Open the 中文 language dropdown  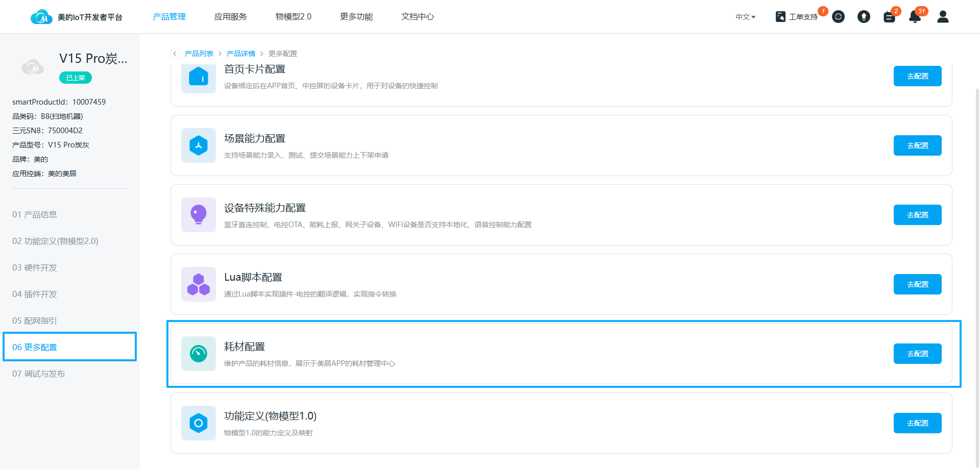745,17
